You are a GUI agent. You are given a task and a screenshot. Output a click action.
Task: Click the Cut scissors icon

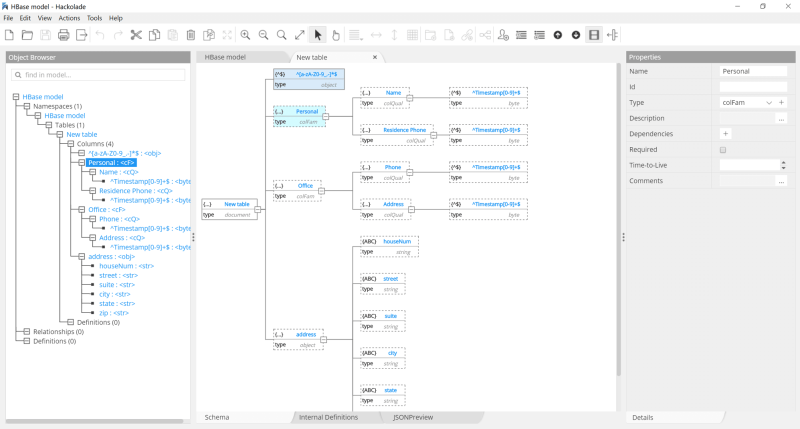coord(136,35)
